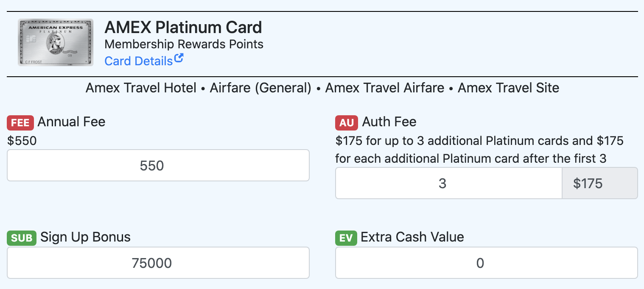
Task: Focus the Sign Up Bonus field showing 75000
Action: point(158,263)
